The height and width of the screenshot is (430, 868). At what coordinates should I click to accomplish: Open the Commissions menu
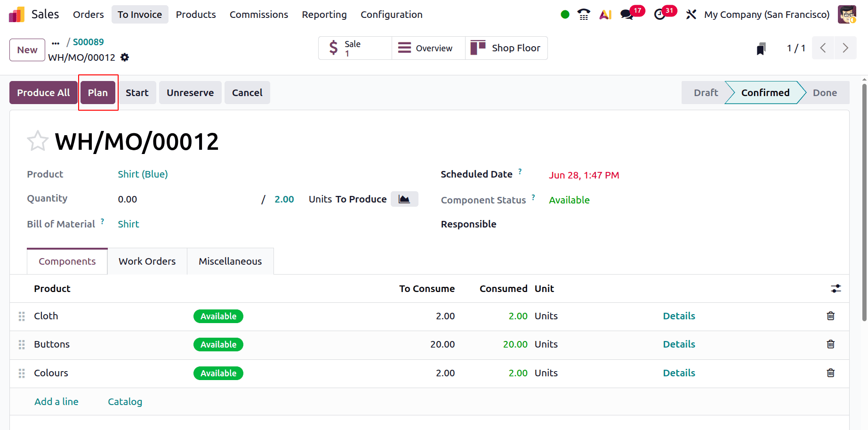(x=259, y=15)
